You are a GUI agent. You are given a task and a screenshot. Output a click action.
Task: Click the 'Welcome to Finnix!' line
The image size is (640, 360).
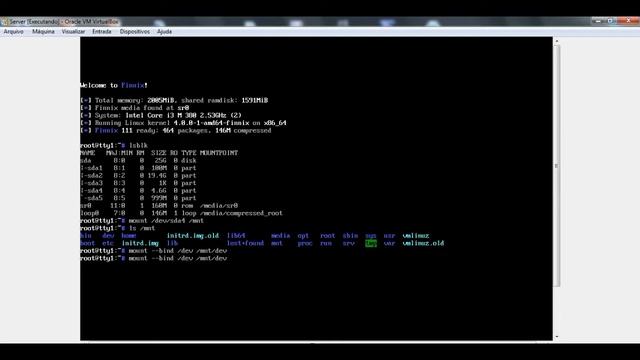click(114, 85)
